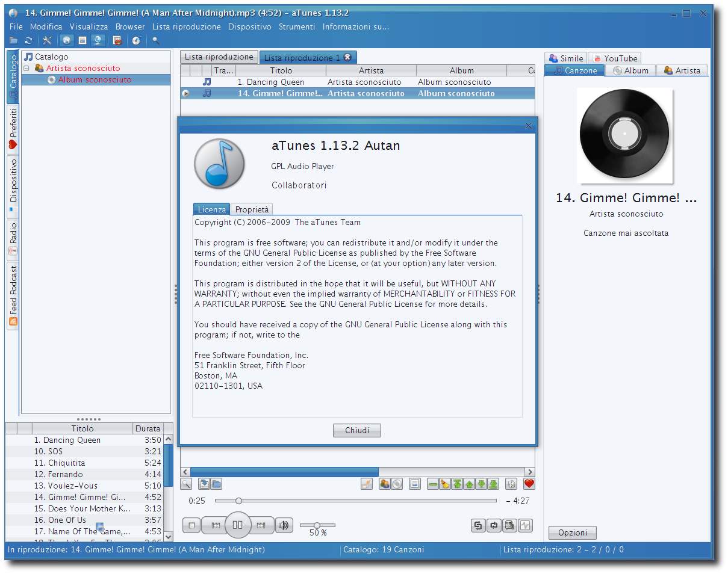Toggle the equalizer waveform button
The height and width of the screenshot is (574, 728).
[525, 525]
